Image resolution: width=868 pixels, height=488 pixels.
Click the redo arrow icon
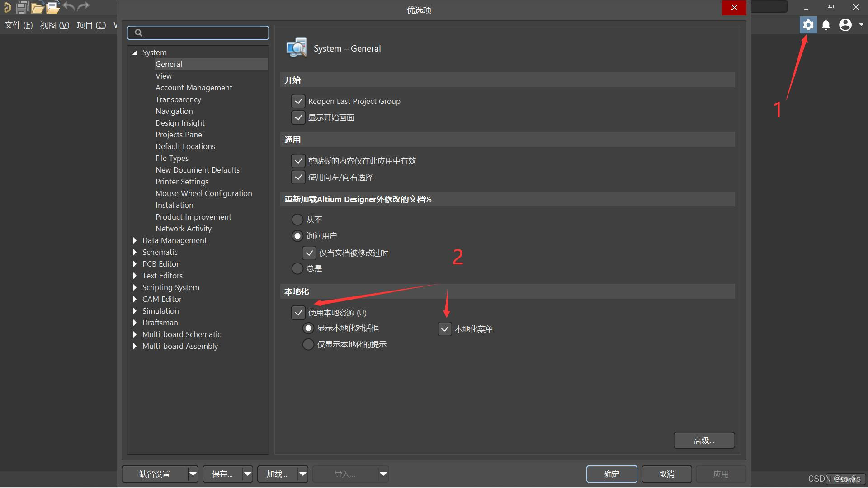point(84,6)
